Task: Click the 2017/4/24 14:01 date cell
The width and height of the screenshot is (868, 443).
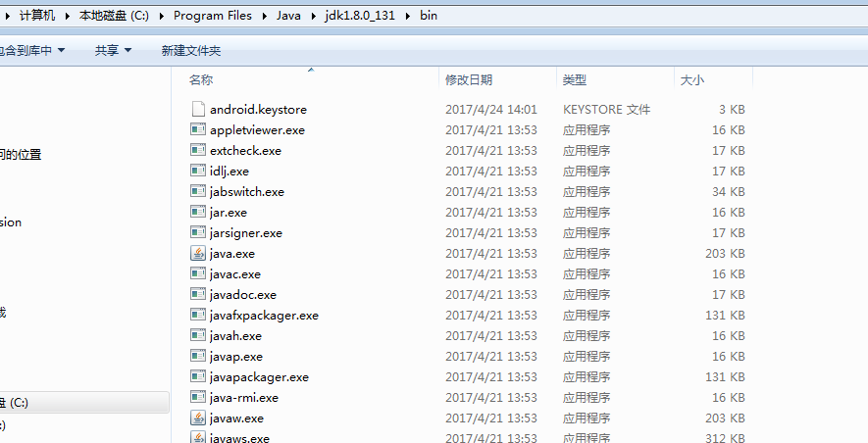Action: click(x=491, y=110)
